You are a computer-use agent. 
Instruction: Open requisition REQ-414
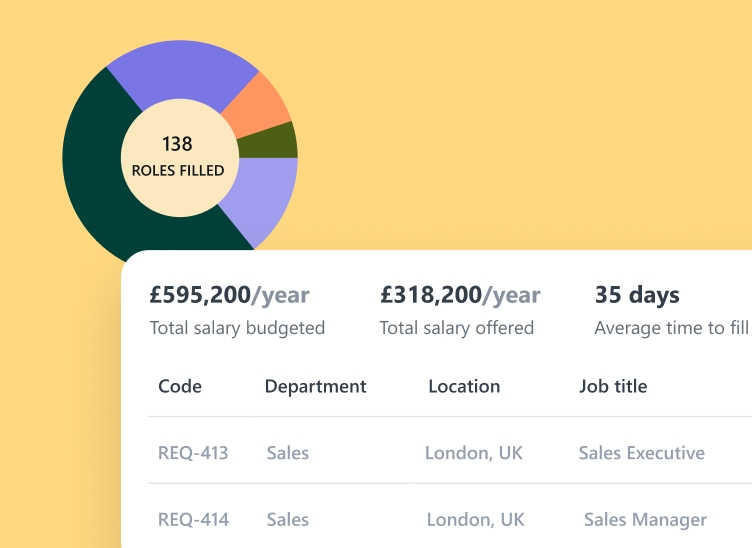click(x=193, y=520)
